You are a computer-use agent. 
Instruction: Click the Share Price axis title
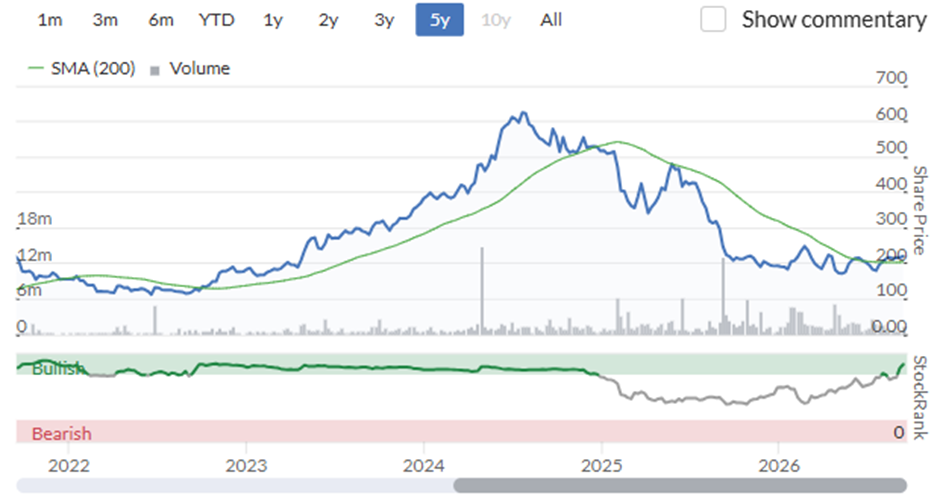tap(920, 210)
